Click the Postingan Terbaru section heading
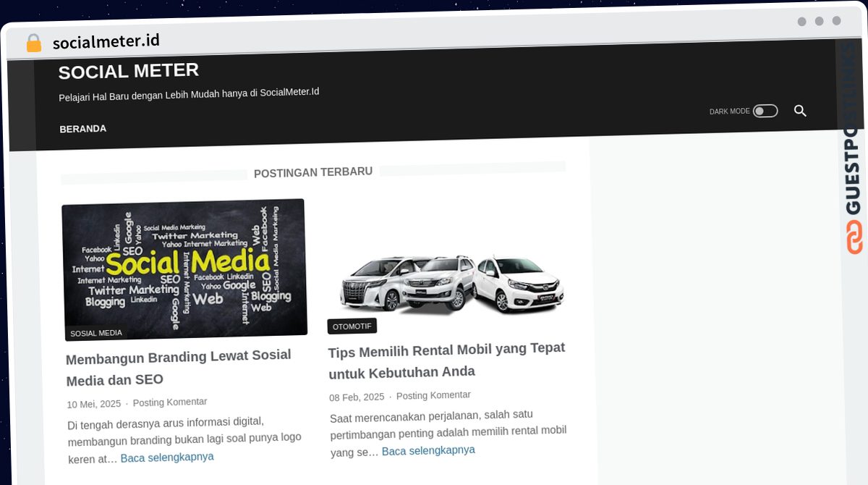 [x=313, y=172]
